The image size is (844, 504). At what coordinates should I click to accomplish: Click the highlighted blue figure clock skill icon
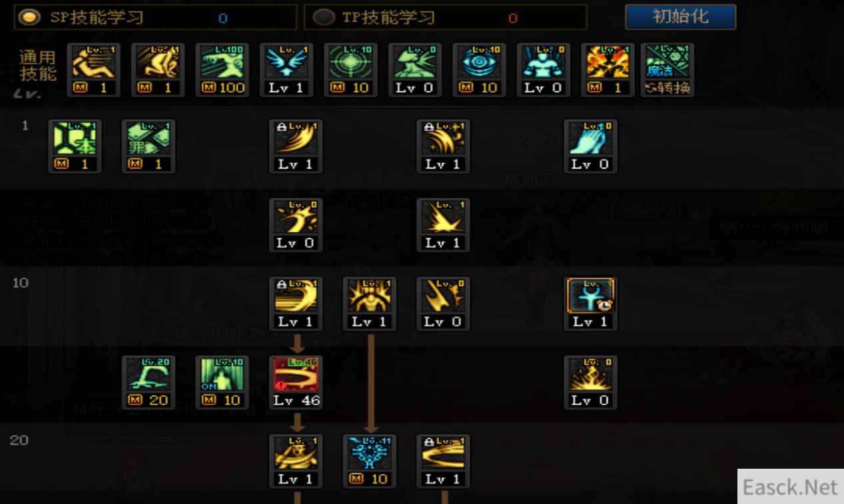pyautogui.click(x=590, y=304)
